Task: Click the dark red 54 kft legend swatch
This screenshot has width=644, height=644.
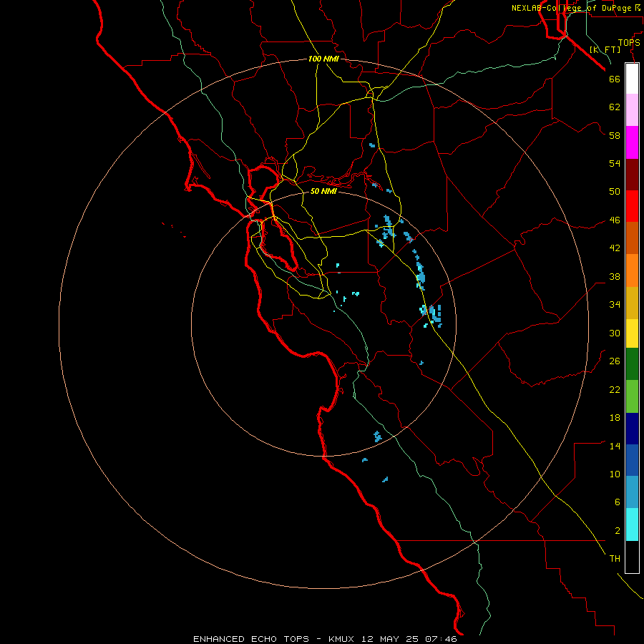Action: (x=632, y=175)
